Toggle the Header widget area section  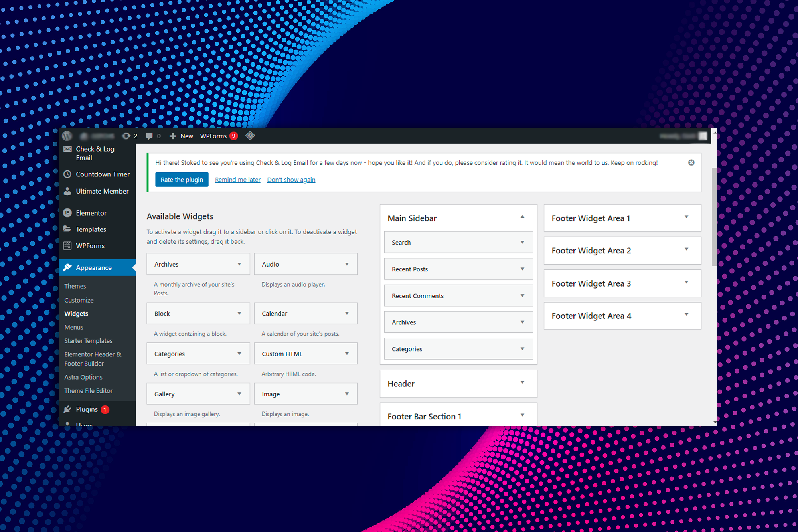point(522,382)
